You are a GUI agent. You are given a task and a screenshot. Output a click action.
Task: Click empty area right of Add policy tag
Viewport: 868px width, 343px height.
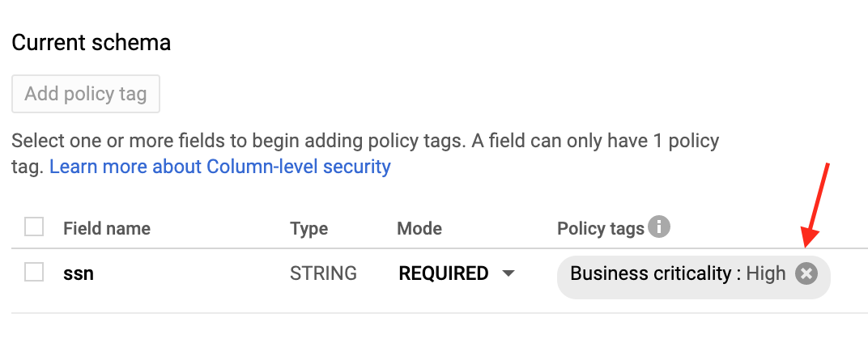(x=405, y=94)
